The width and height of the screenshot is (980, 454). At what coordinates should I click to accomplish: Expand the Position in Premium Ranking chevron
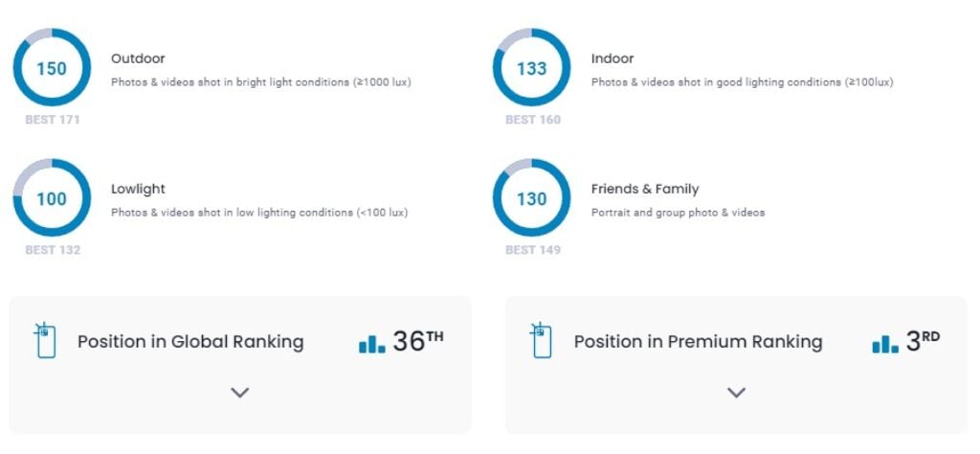pos(736,393)
